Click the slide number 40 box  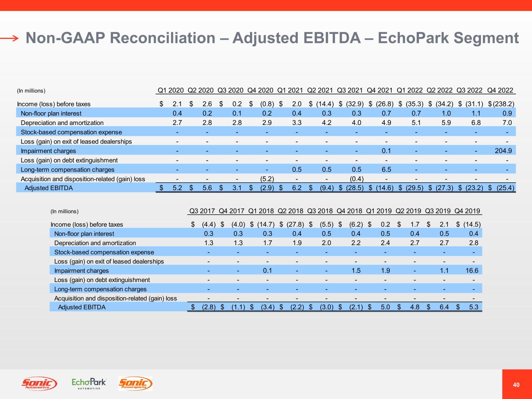[516, 385]
